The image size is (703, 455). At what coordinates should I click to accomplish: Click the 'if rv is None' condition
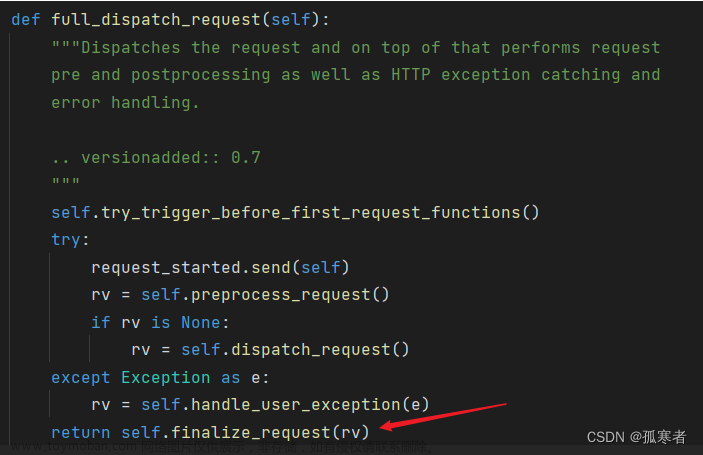[160, 322]
